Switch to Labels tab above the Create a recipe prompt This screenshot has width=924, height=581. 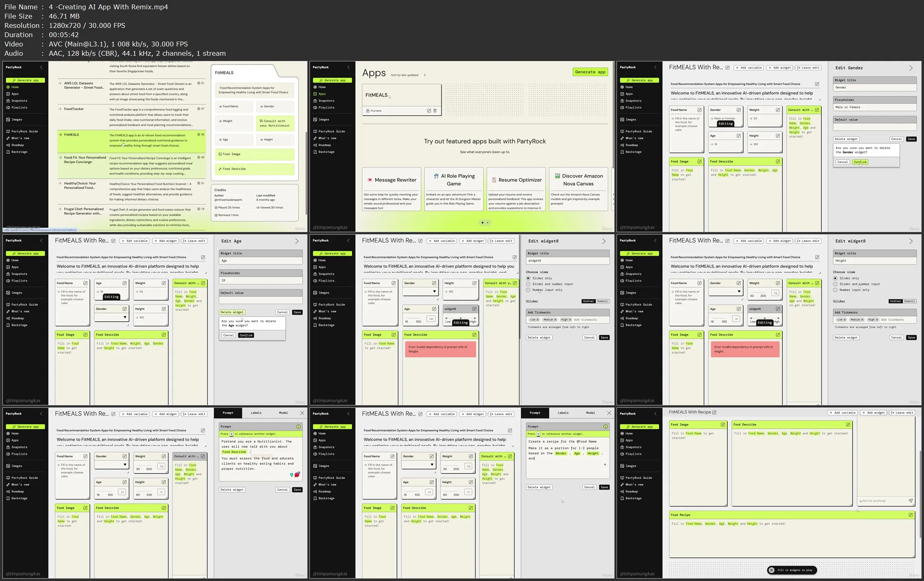[x=563, y=413]
